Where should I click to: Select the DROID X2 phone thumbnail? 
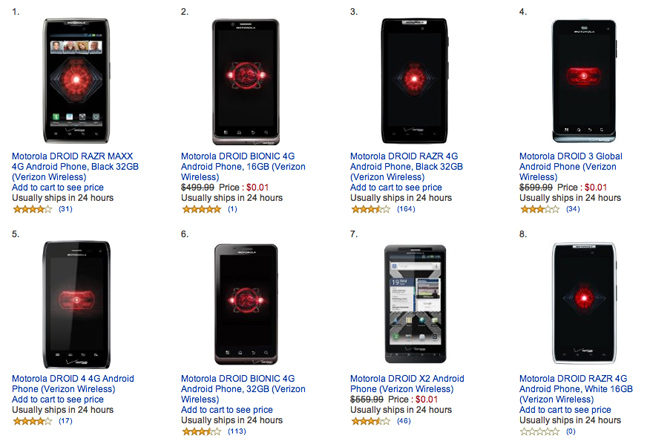pos(415,304)
